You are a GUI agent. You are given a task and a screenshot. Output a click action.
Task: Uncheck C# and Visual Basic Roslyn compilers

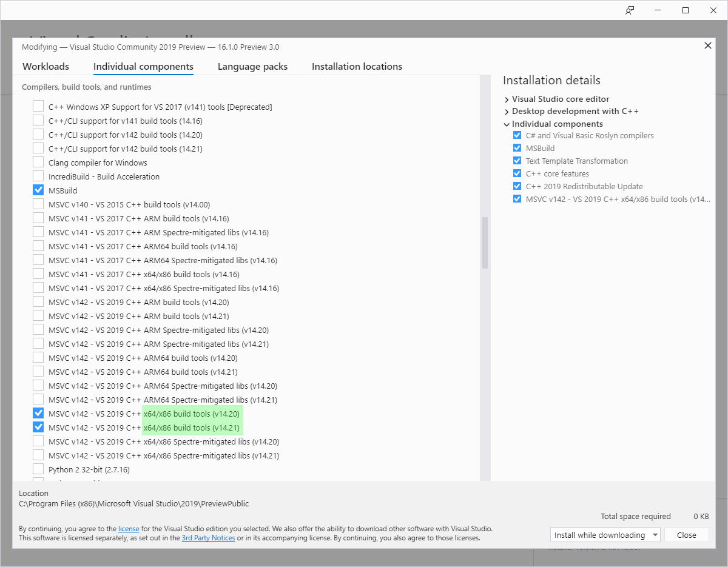pos(517,135)
